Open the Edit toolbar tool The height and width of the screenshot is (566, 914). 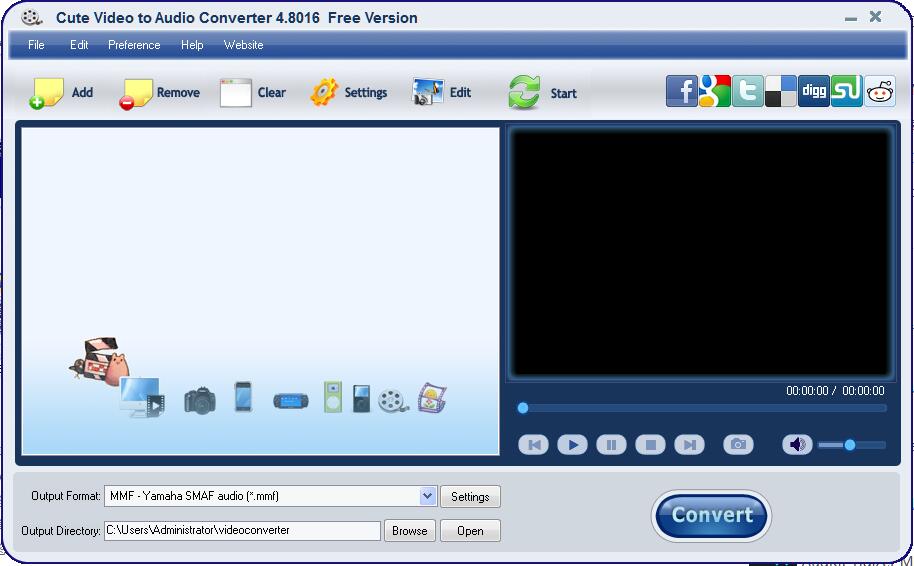(428, 92)
